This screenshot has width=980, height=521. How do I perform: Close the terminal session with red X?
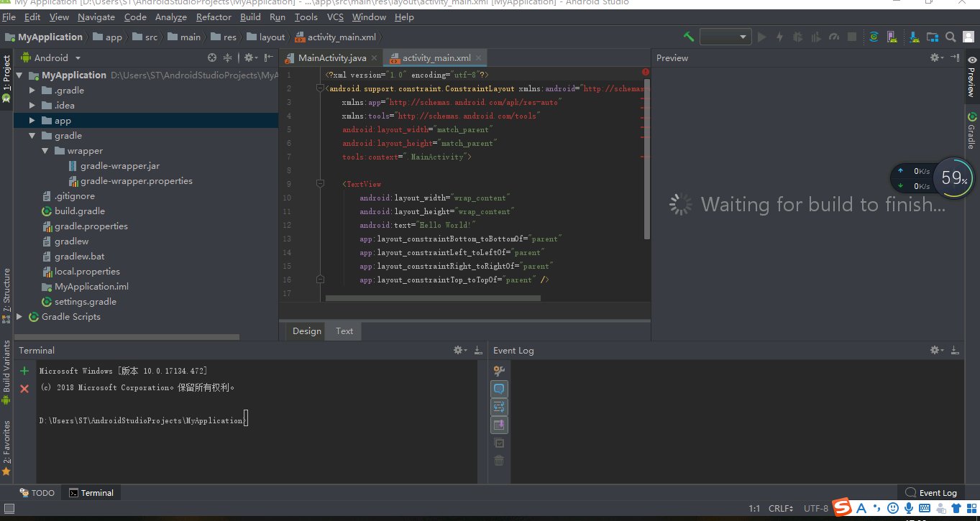(x=24, y=388)
